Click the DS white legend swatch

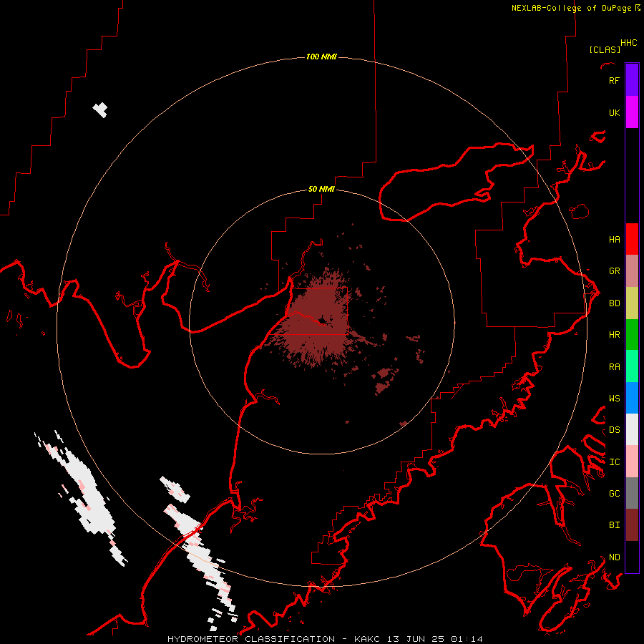(x=632, y=429)
